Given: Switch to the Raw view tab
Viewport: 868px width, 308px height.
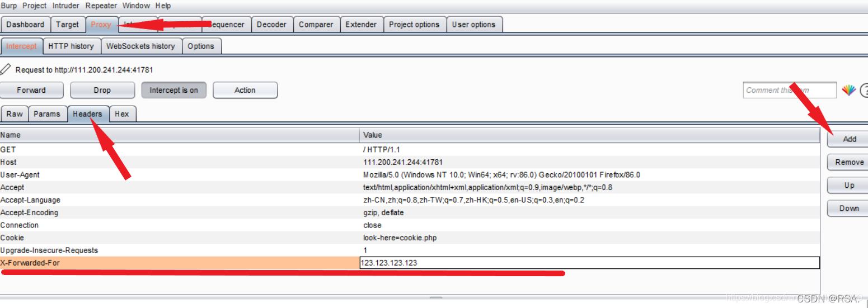Looking at the screenshot, I should (x=15, y=113).
